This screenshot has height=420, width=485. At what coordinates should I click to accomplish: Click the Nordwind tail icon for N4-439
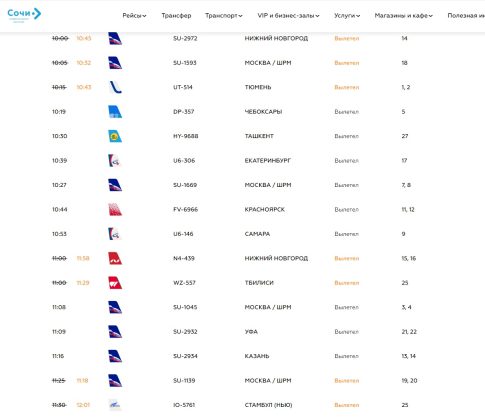point(115,258)
